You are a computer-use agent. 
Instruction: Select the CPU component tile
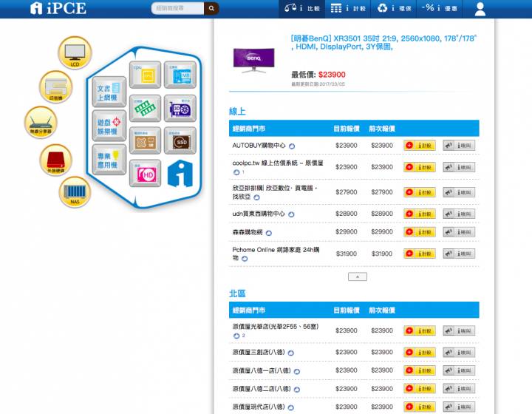coord(145,75)
